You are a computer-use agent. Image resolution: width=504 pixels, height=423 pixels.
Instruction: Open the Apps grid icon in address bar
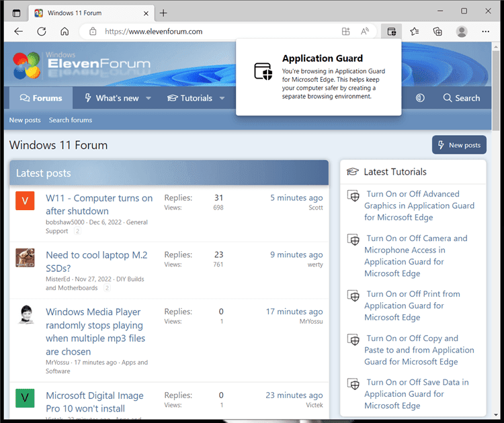pos(346,32)
